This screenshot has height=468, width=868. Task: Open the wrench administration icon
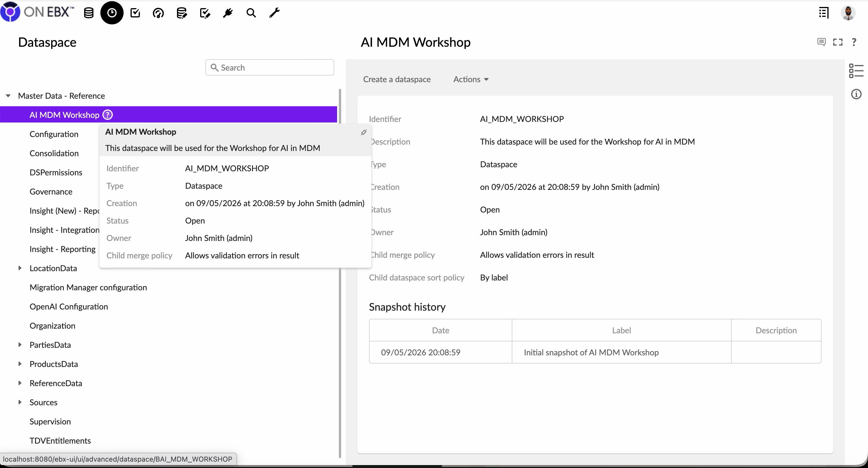tap(274, 13)
